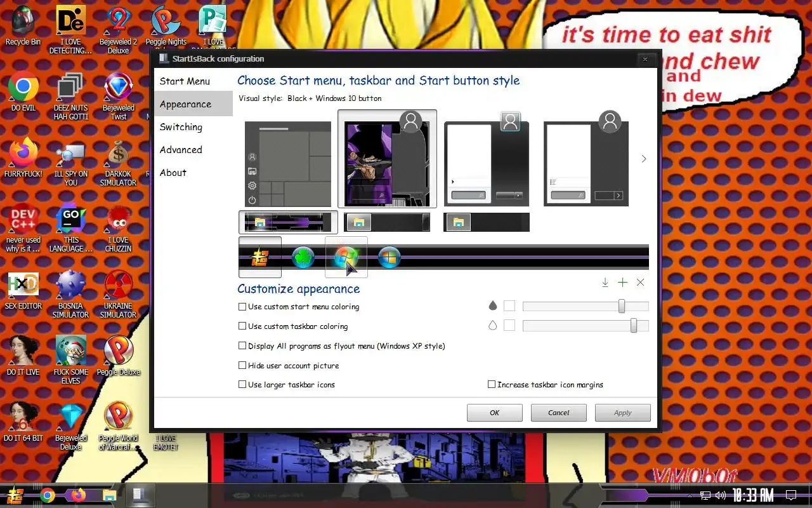Open the volume control in system tray

[x=720, y=495]
